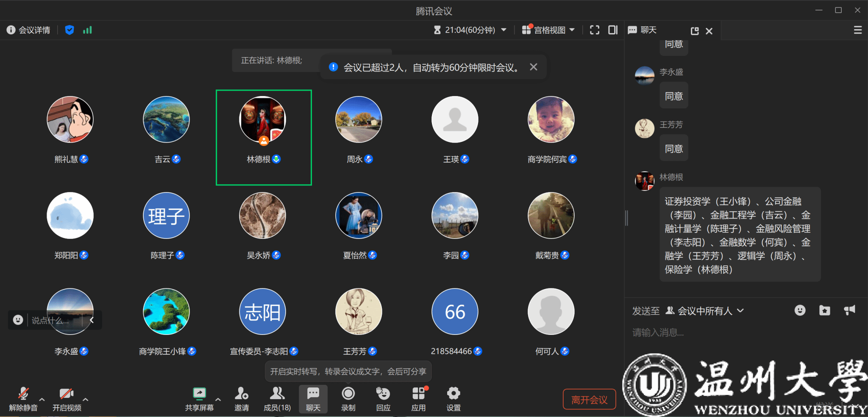
Task: Open the screen share button
Action: 199,399
